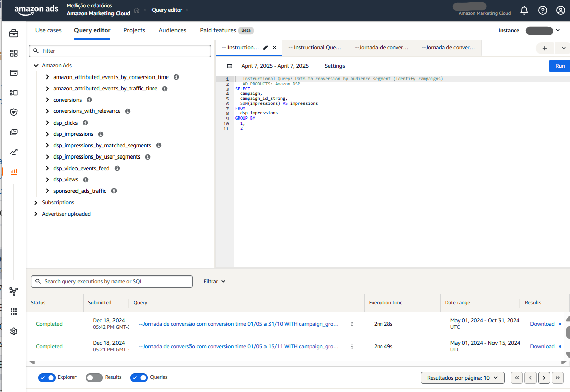Run the query

pyautogui.click(x=560, y=66)
